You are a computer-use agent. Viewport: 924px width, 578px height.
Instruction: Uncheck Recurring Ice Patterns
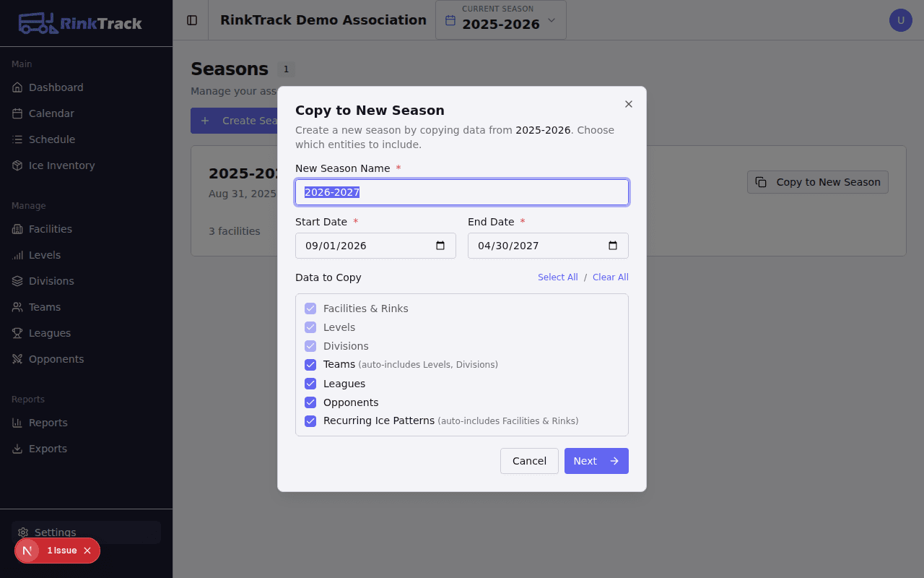tap(310, 421)
